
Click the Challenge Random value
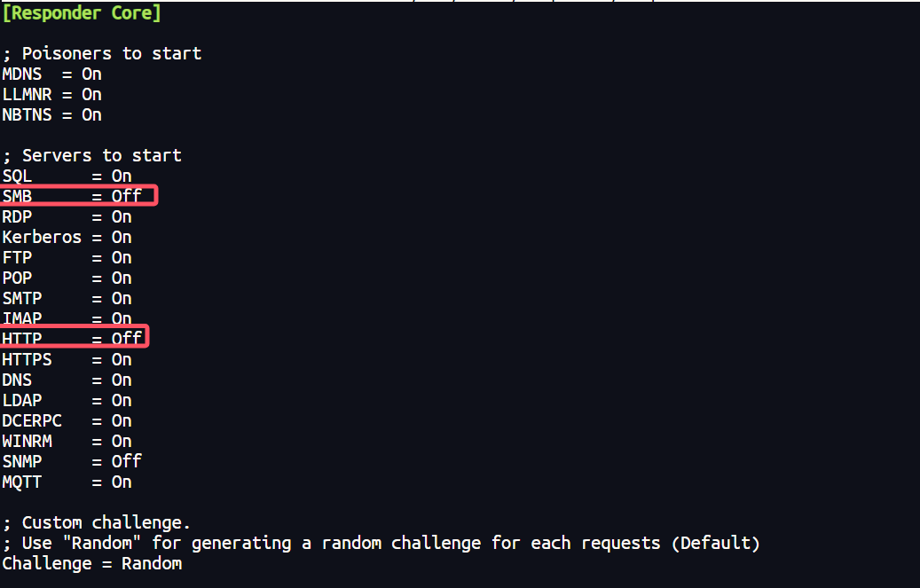[x=152, y=563]
